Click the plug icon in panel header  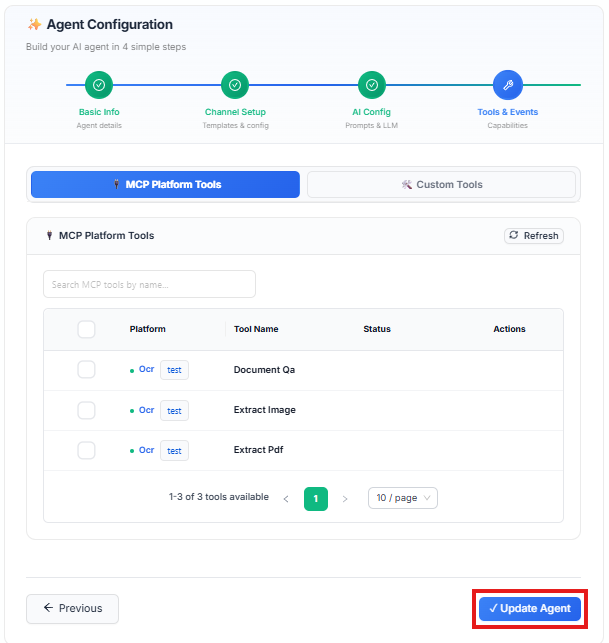point(49,235)
